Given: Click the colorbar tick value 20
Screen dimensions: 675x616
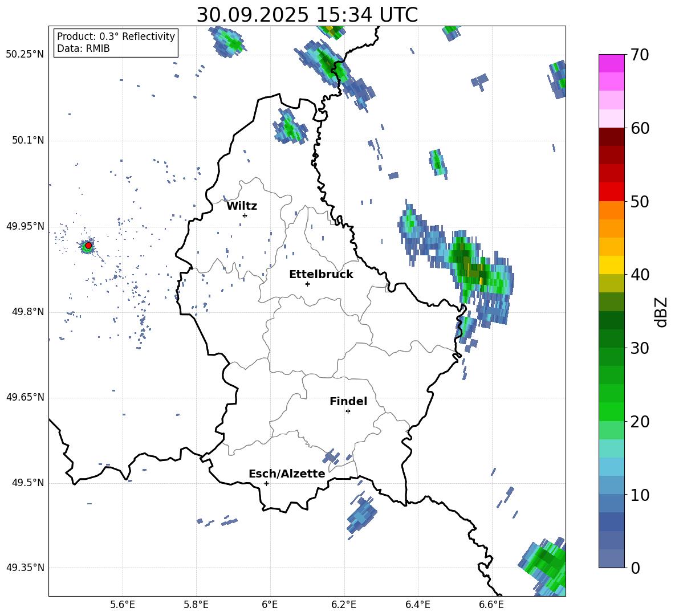Looking at the screenshot, I should [640, 422].
